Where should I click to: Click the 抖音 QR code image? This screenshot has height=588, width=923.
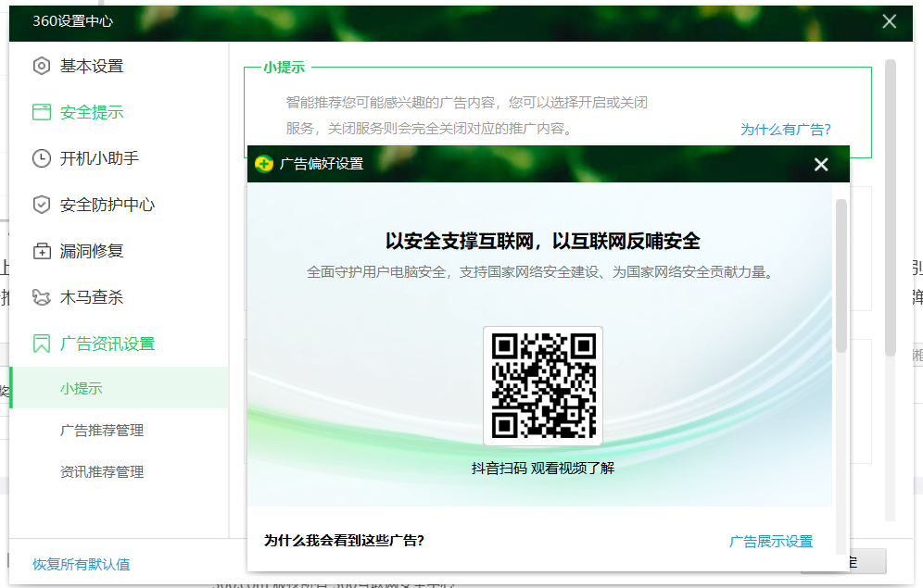click(x=543, y=386)
